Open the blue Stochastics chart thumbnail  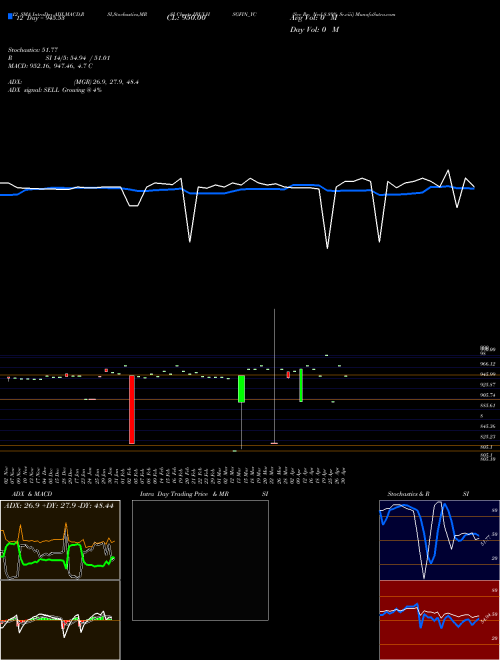pos(439,540)
